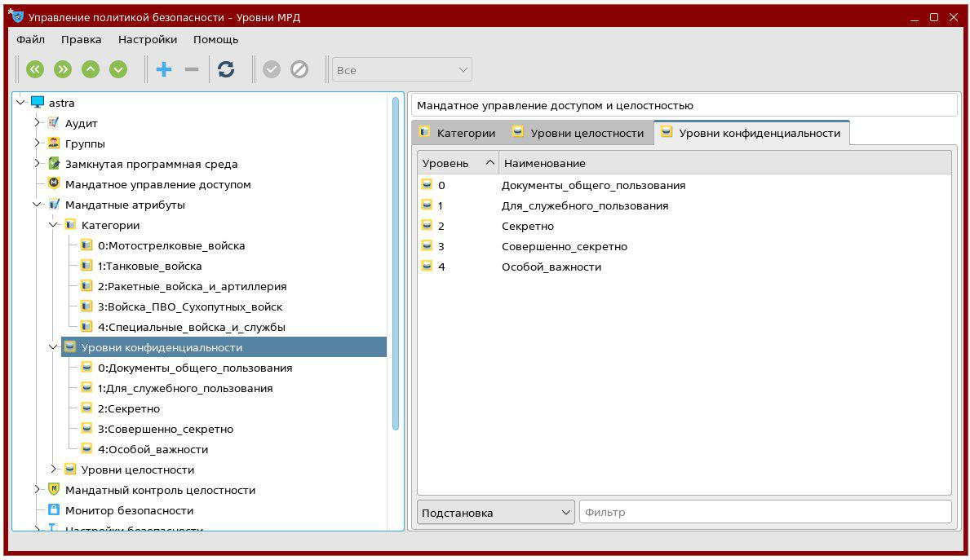Click green double-right arrow toolbar icon

[63, 70]
